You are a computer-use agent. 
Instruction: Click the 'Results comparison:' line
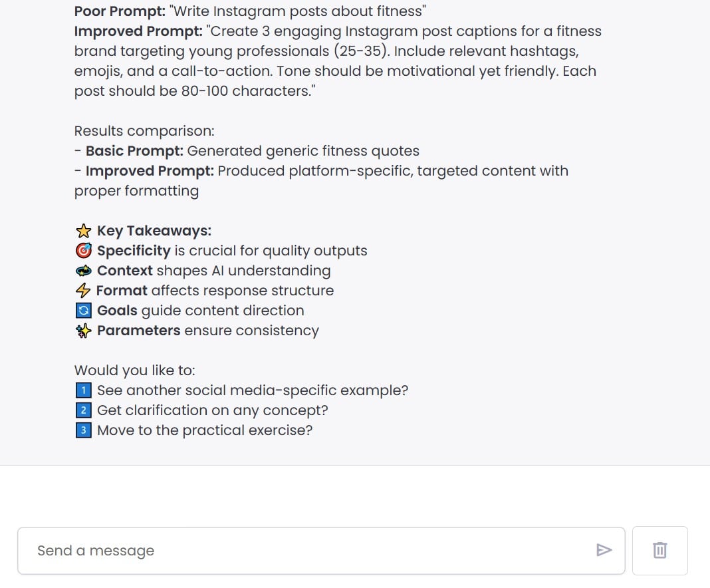click(x=144, y=131)
